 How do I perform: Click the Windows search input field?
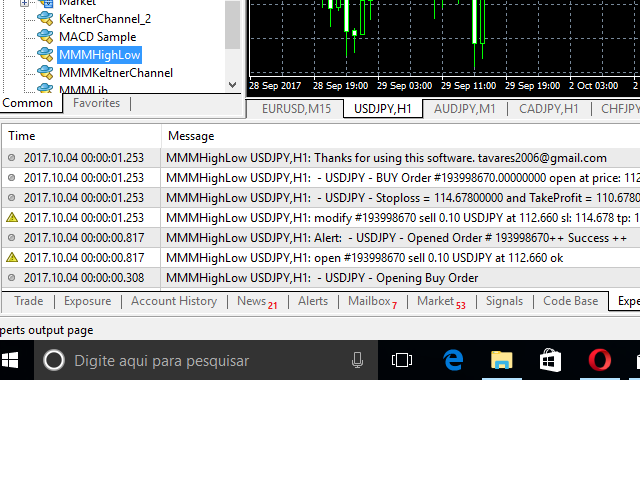pyautogui.click(x=206, y=360)
